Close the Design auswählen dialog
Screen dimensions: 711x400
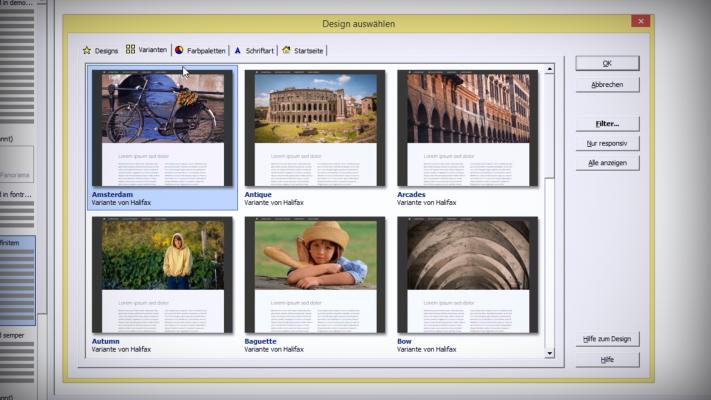640,20
